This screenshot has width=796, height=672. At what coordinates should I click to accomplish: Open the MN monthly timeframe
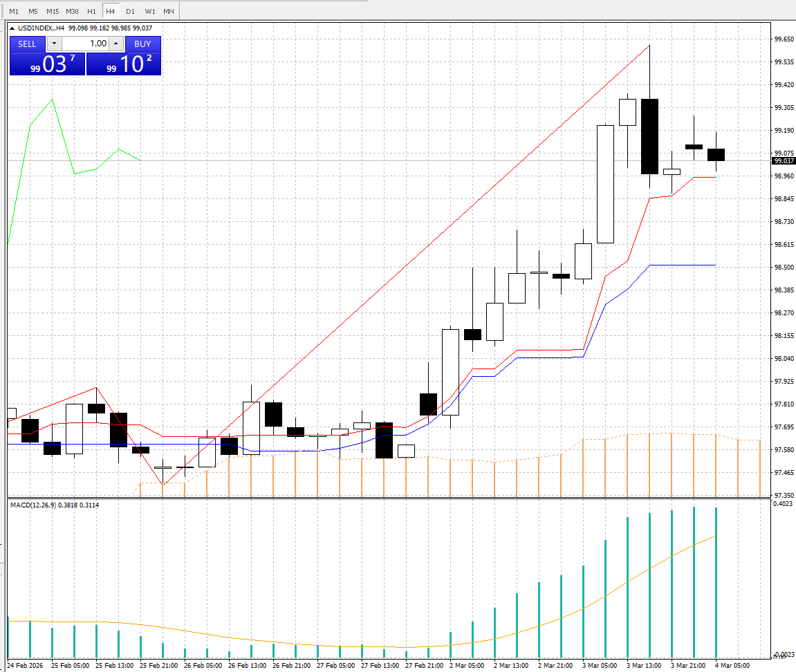click(x=169, y=11)
